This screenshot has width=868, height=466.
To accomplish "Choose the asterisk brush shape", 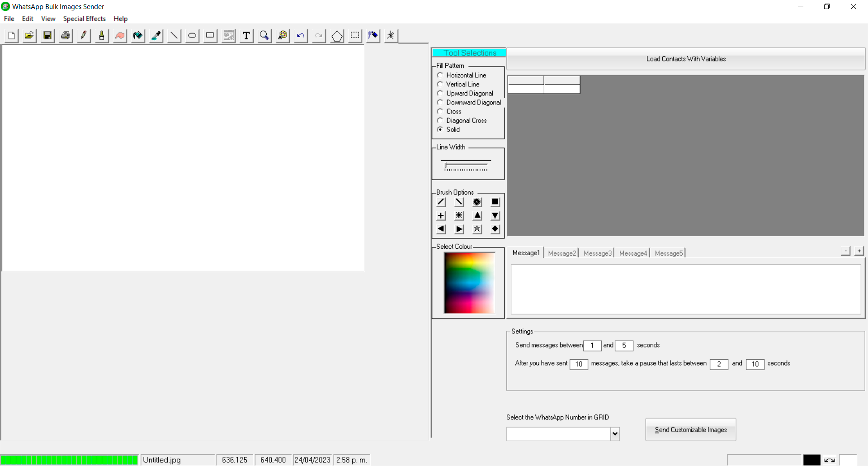I will pos(459,216).
